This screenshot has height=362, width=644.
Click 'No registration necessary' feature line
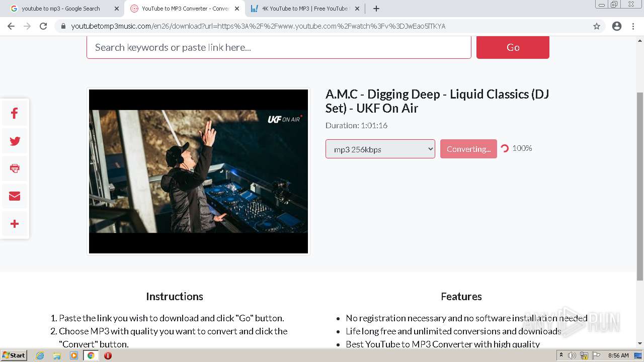click(466, 318)
